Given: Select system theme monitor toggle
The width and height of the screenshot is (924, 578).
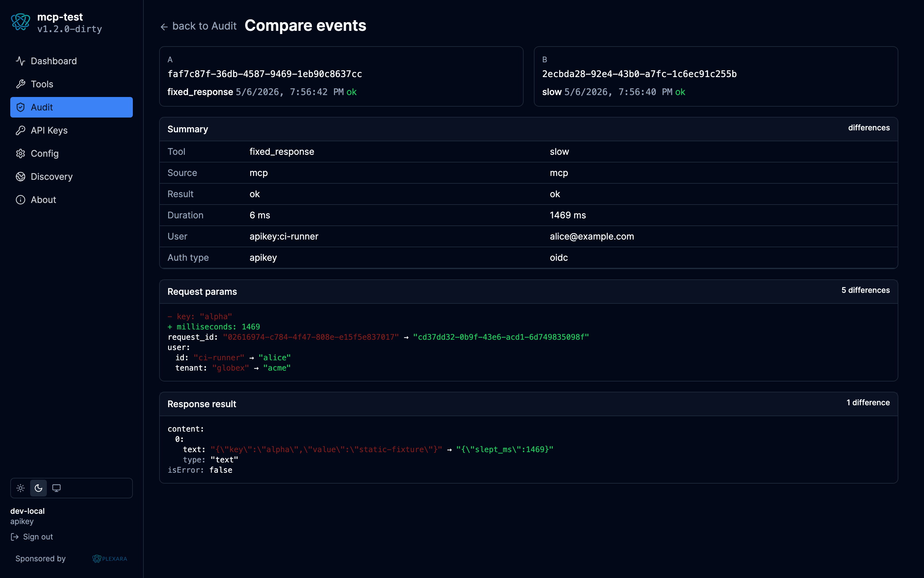Looking at the screenshot, I should pyautogui.click(x=56, y=488).
